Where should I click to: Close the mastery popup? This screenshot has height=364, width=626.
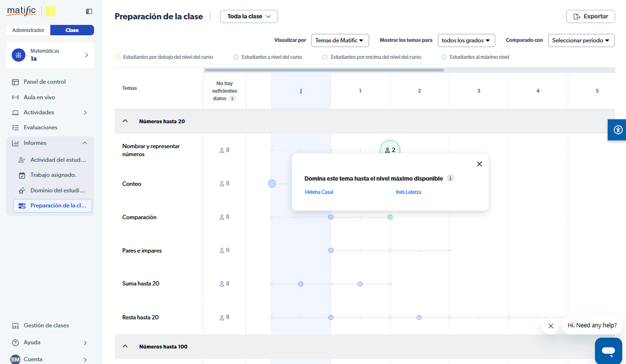(479, 164)
